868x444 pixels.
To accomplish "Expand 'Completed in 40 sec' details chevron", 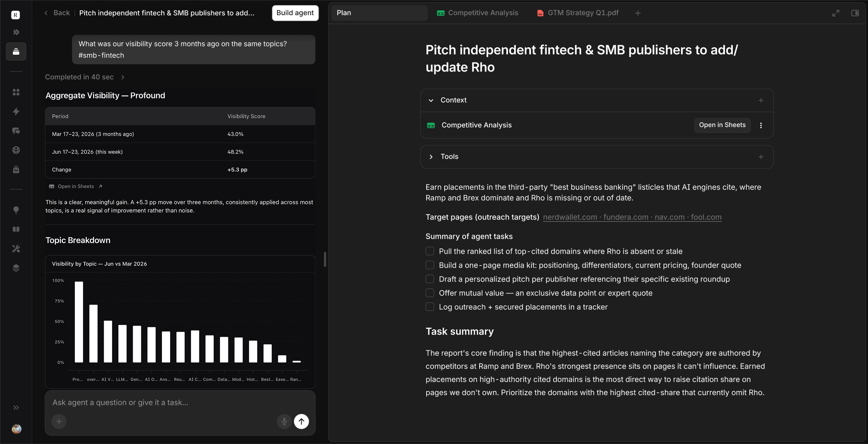I will pos(122,77).
